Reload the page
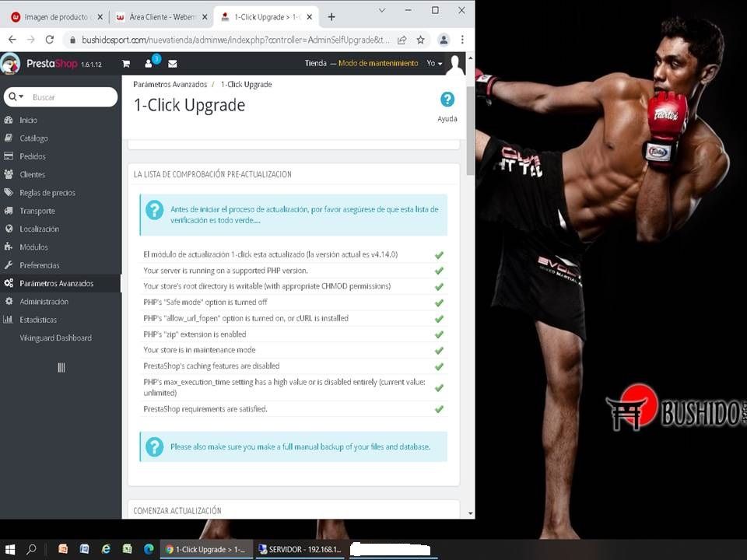Screen dimensions: 747x560 tap(50, 40)
